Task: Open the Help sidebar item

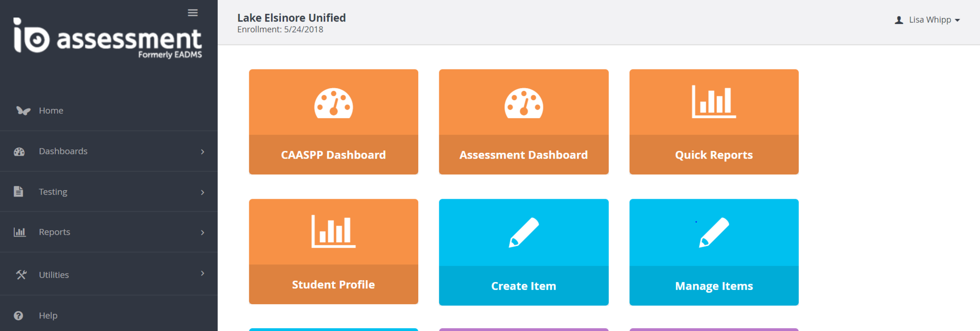Action: click(48, 316)
